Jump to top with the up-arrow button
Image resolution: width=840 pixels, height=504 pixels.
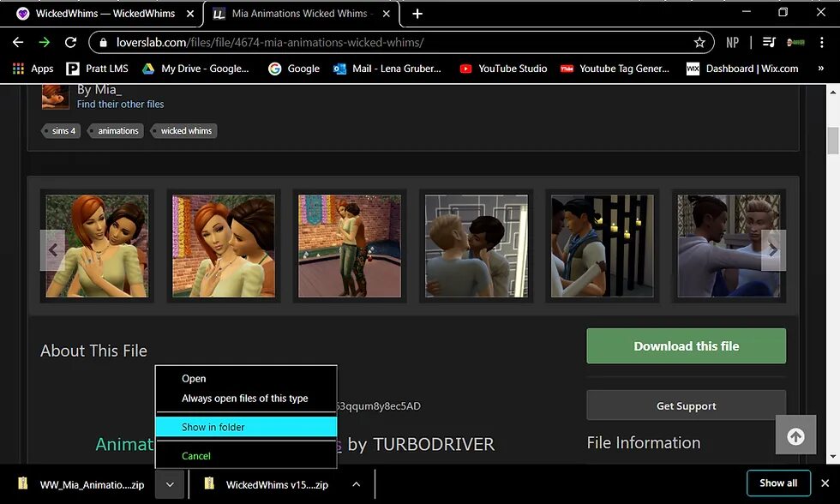(x=795, y=436)
